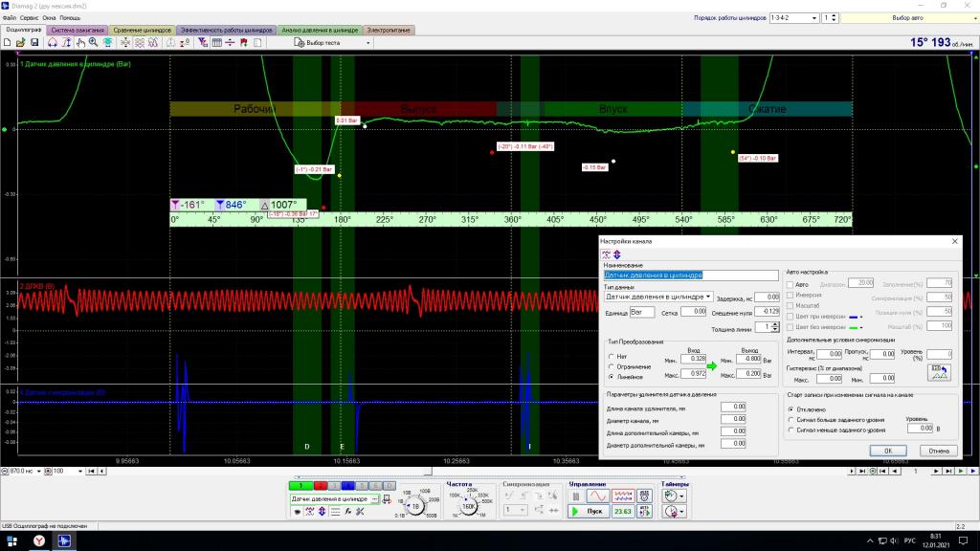Click OK in the channel settings dialog
The image size is (980, 551).
[887, 451]
